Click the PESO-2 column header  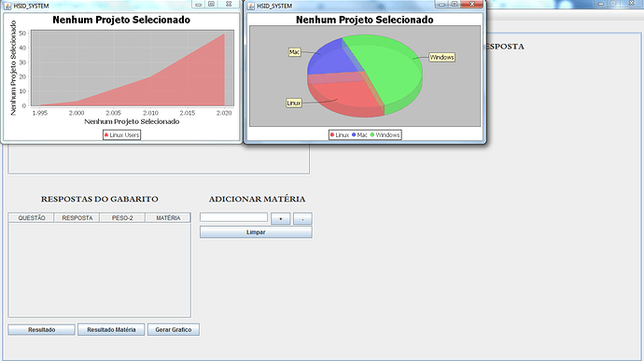tap(122, 217)
